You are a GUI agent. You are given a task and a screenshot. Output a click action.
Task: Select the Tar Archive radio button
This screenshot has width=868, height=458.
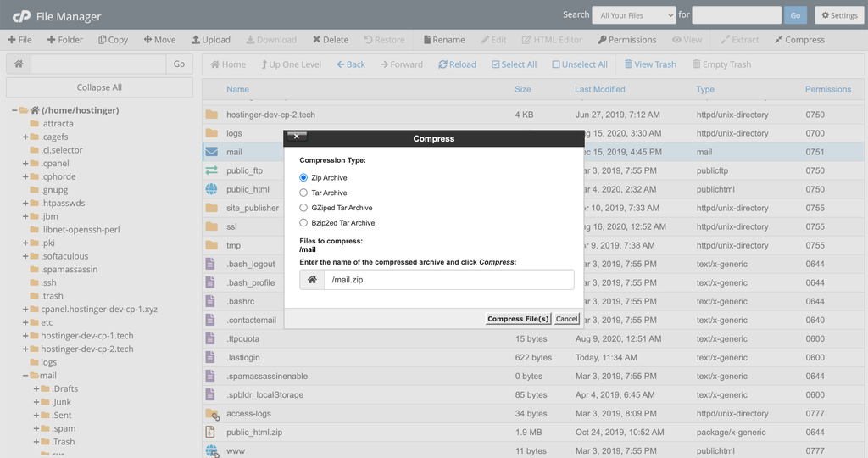303,193
